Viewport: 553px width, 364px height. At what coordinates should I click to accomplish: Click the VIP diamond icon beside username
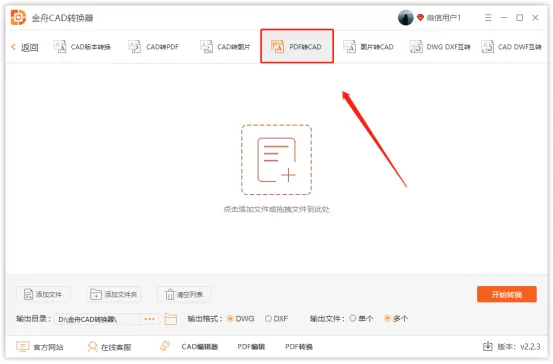(x=420, y=17)
